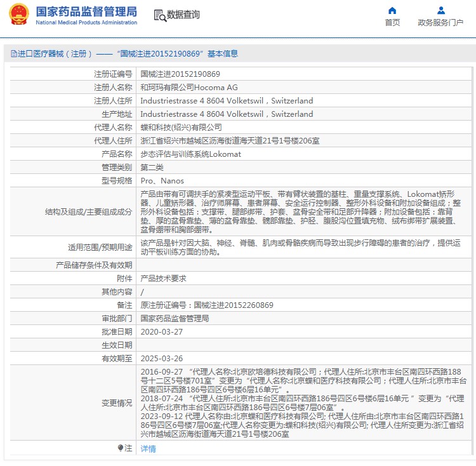Viewport: 476px width, 466px height.
Task: Click the 注册人住所 address value
Action: pyautogui.click(x=227, y=101)
